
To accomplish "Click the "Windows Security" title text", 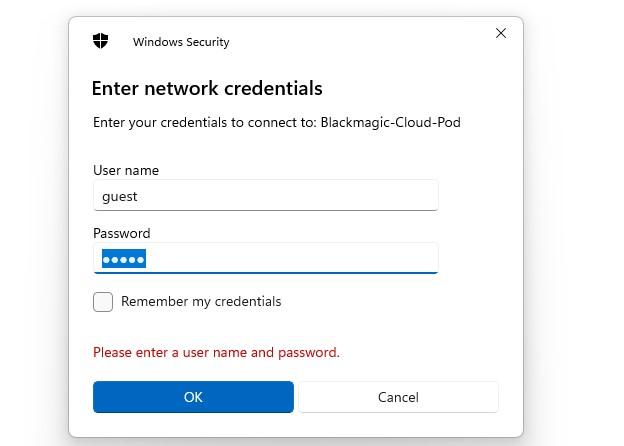I will click(x=181, y=42).
